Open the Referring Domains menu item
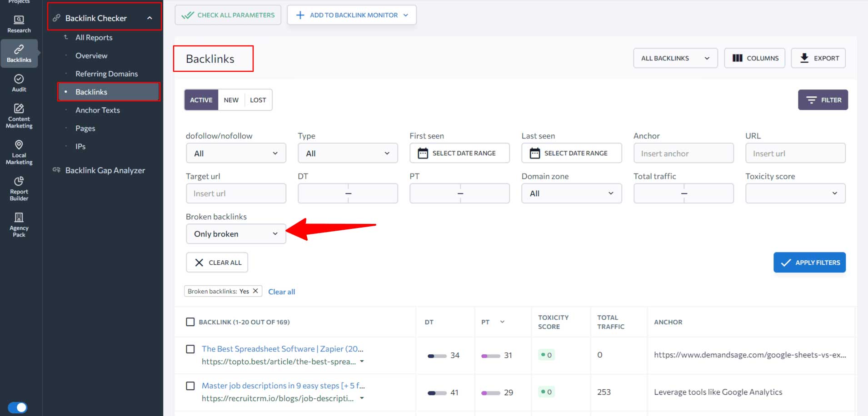This screenshot has height=416, width=868. 106,74
